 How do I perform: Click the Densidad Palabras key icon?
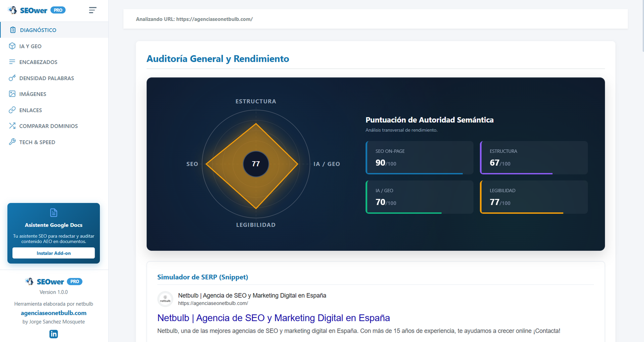point(12,78)
